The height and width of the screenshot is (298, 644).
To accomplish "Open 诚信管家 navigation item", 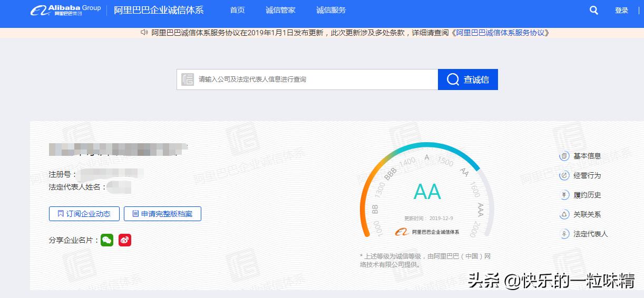I will point(280,10).
